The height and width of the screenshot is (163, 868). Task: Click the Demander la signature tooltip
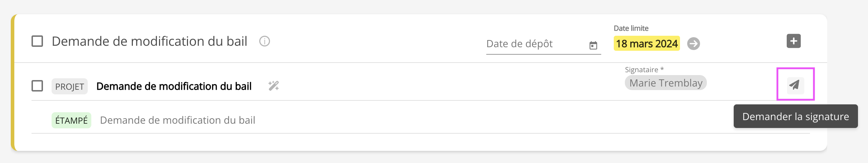[796, 117]
